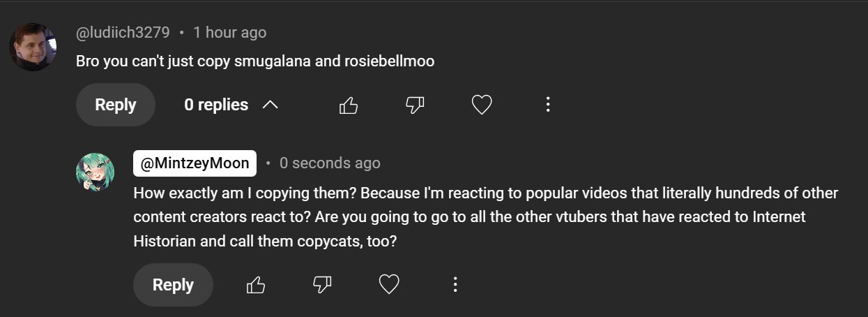Like the @MintzeyMoon reply

point(256,285)
